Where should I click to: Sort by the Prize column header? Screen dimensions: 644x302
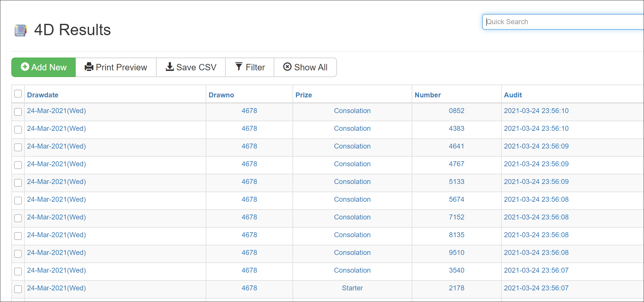point(304,95)
